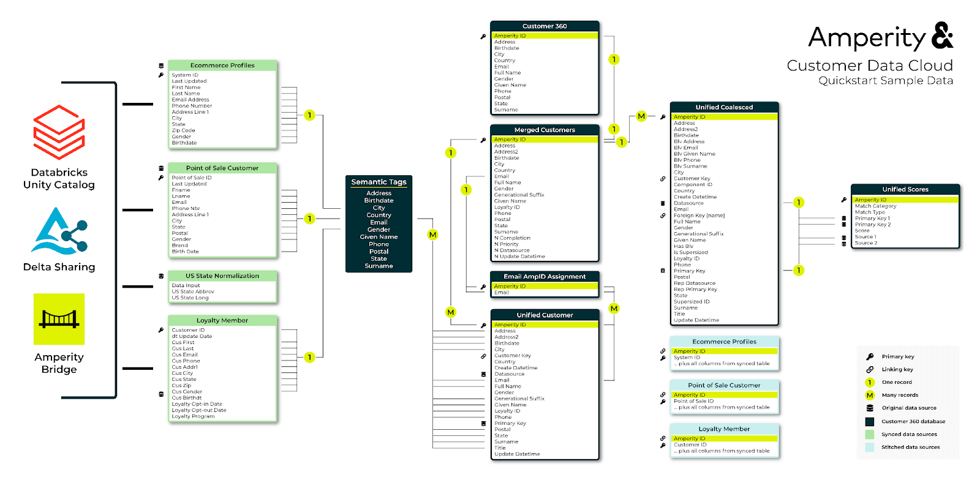Click the Synced data sources green swatch
Viewport: 980px width, 480px height.
870,434
